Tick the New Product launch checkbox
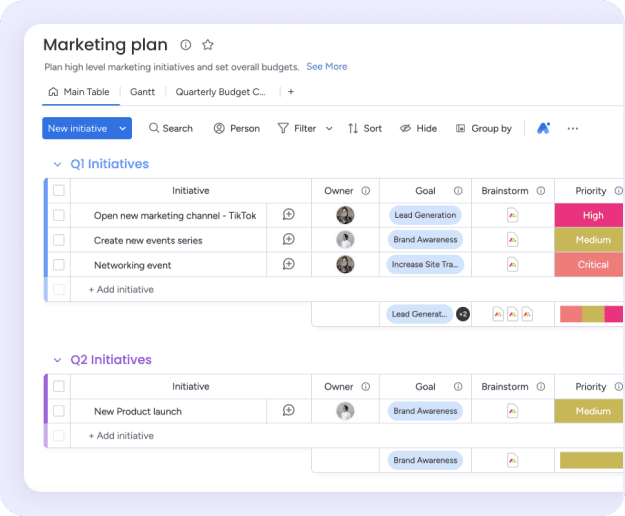 click(x=59, y=411)
